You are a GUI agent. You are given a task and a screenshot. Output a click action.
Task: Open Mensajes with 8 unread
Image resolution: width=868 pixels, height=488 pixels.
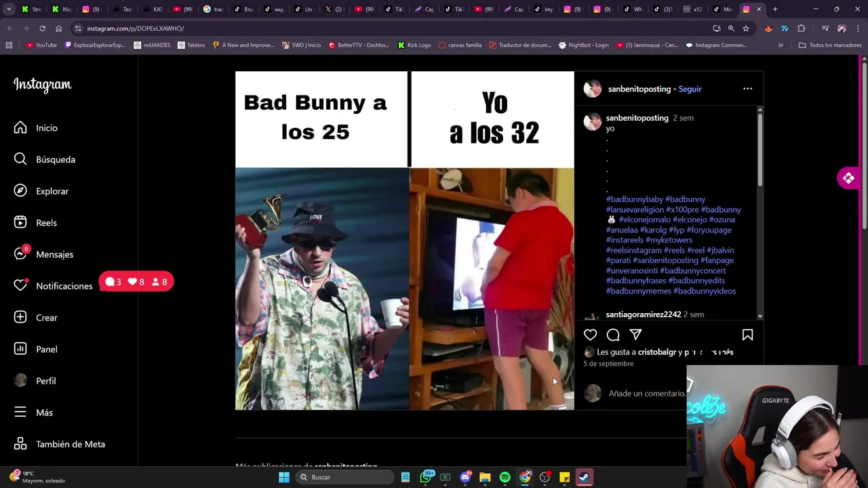[43, 254]
